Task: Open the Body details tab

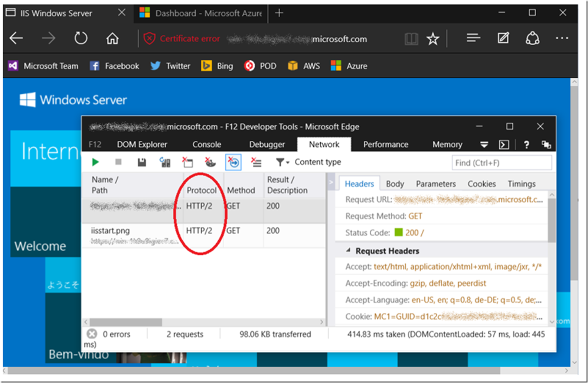Action: click(x=395, y=184)
